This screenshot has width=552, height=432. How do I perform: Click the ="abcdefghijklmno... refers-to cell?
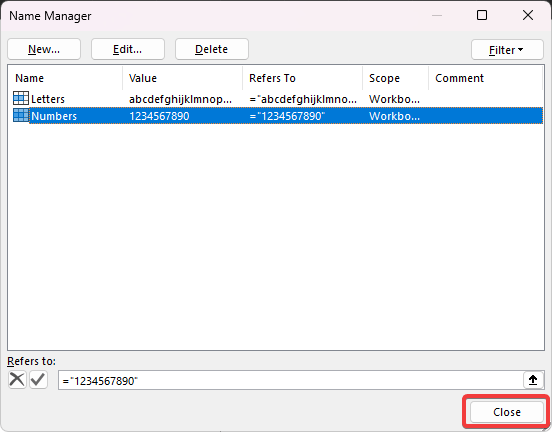303,99
